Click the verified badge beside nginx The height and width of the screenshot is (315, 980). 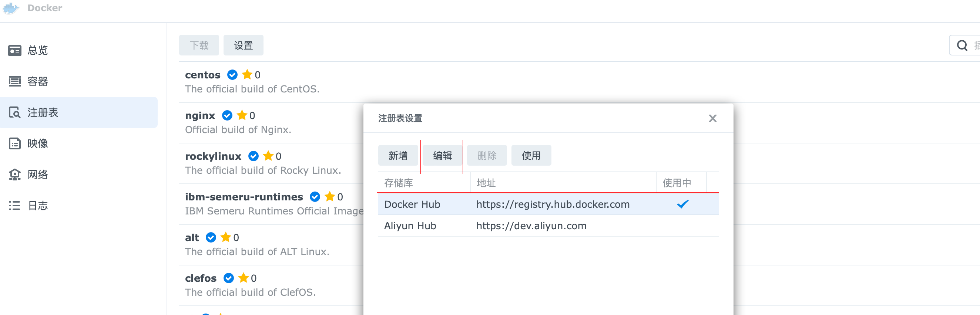tap(227, 115)
